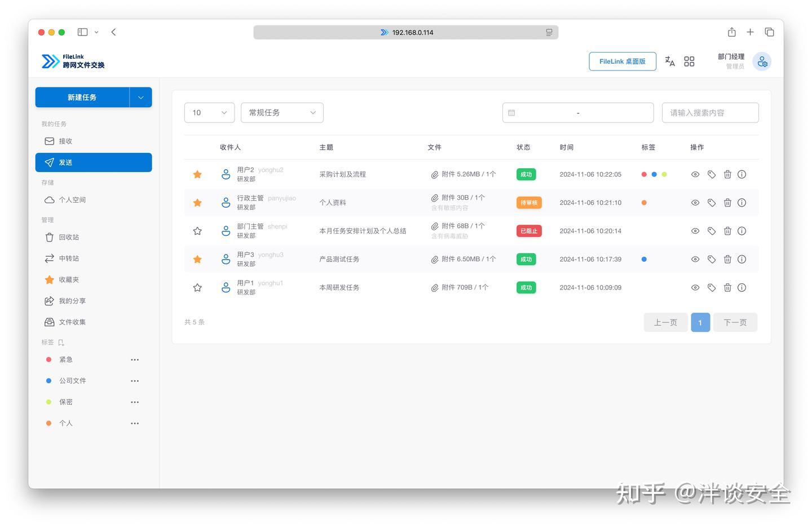Image resolution: width=812 pixels, height=526 pixels.
Task: Click page number 1 button
Action: (x=700, y=322)
